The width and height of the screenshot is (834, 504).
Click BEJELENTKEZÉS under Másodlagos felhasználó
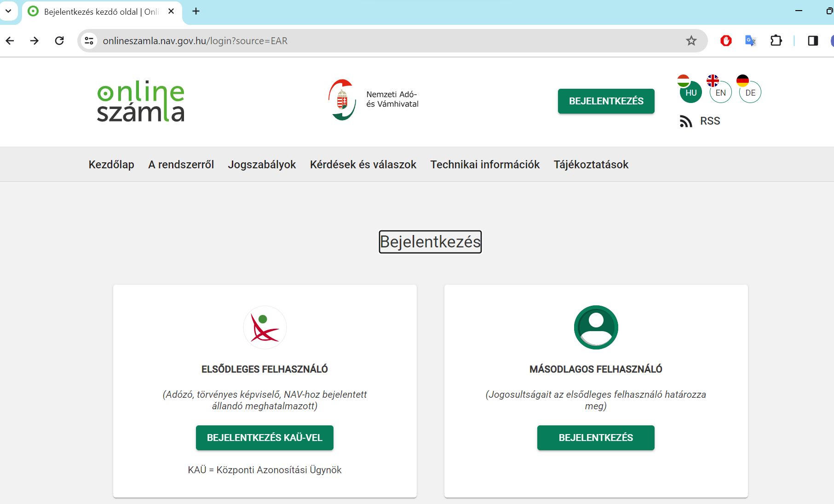pos(596,438)
